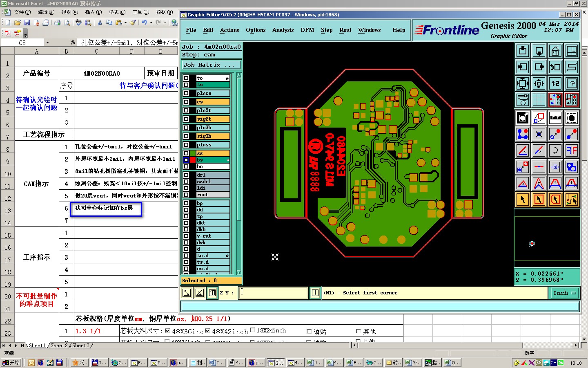Click the 'to.d' layer name

click(213, 256)
